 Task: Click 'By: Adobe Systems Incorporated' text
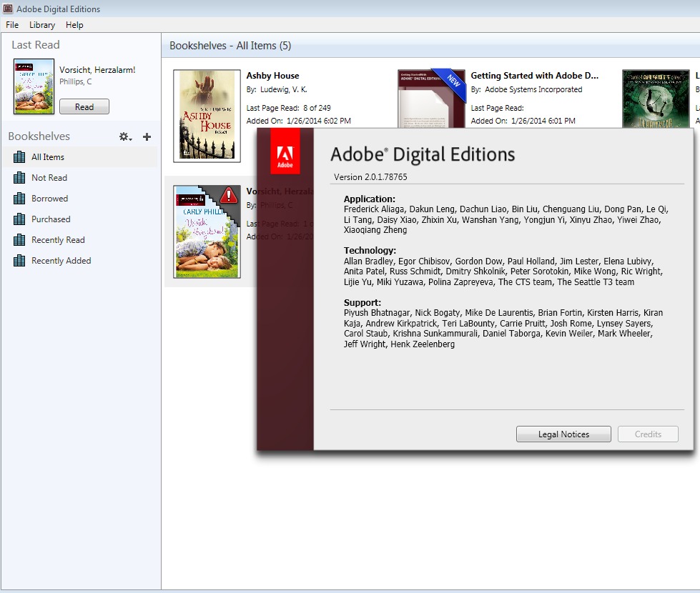tap(526, 89)
